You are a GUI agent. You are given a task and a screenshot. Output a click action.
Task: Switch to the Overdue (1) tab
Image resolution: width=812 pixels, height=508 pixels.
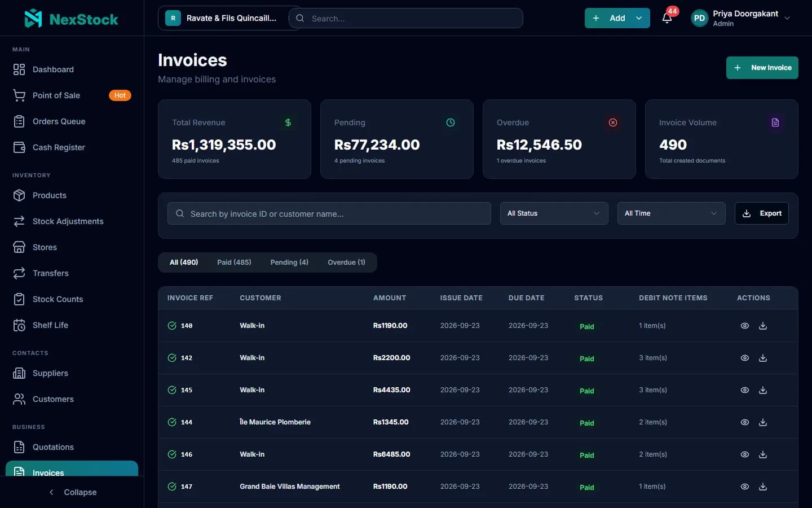[346, 262]
